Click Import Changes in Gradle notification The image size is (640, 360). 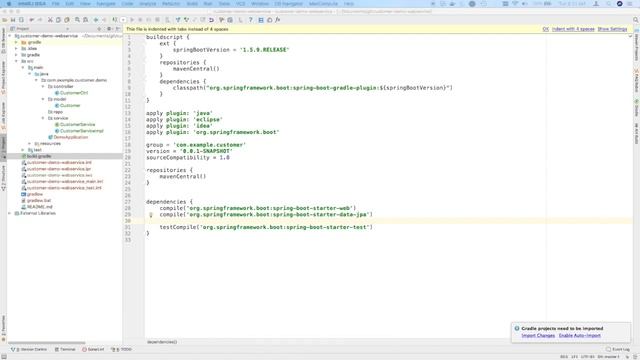(x=538, y=336)
